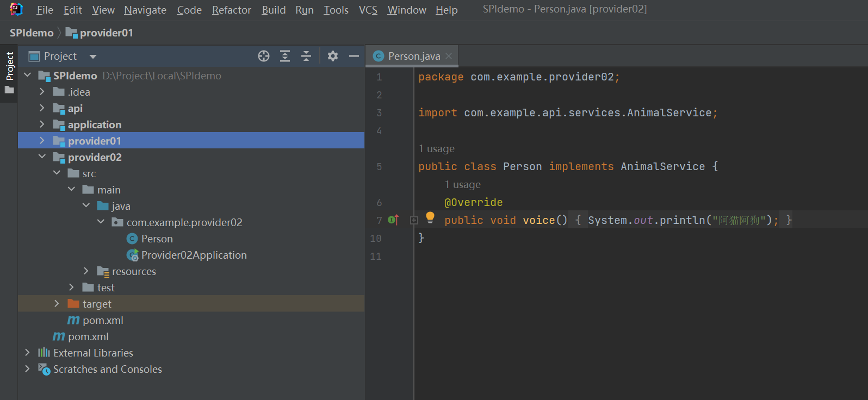Click the orange target folder icon
868x400 pixels.
(x=73, y=304)
